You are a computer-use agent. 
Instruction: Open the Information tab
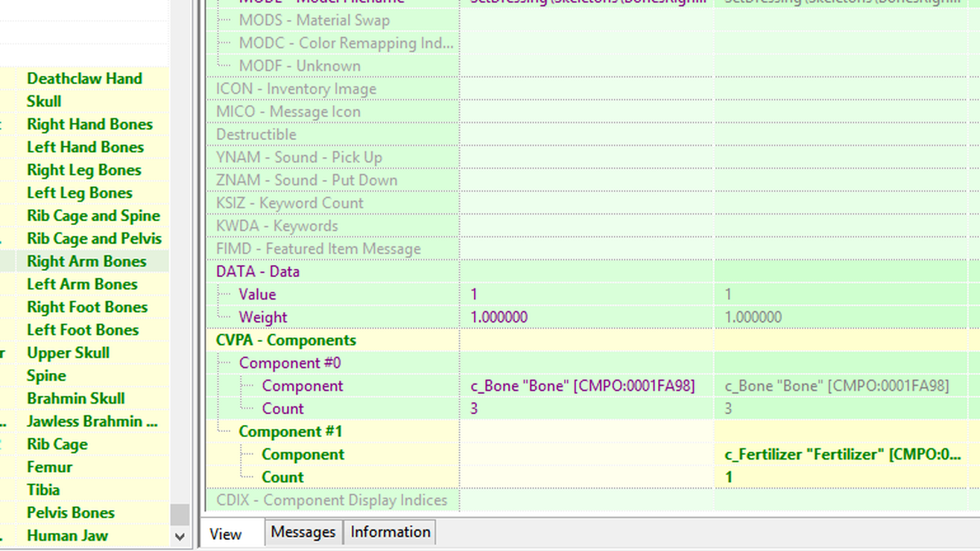[x=390, y=532]
